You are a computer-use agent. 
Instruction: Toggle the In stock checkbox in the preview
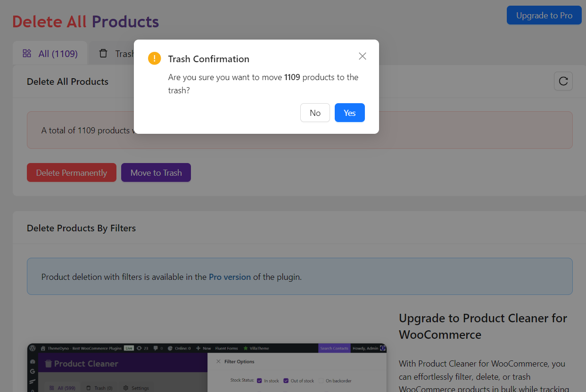point(259,381)
